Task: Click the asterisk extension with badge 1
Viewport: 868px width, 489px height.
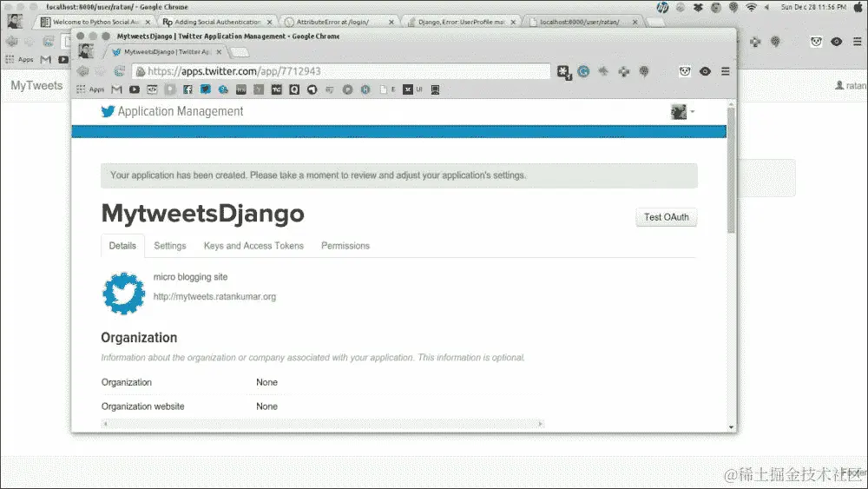Action: (x=564, y=72)
